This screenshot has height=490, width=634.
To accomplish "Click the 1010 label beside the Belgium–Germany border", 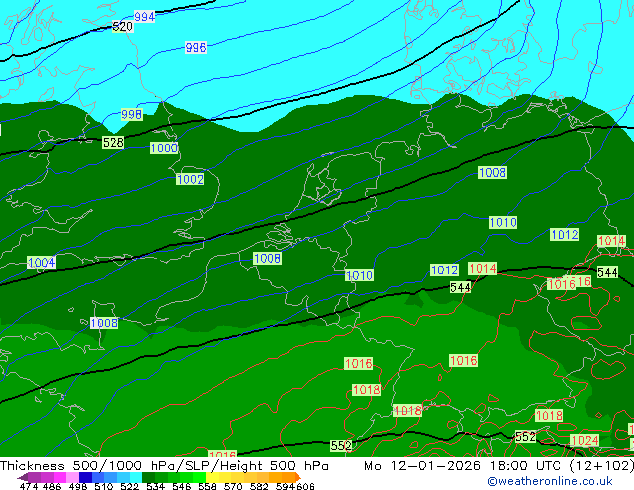I will pyautogui.click(x=359, y=275).
